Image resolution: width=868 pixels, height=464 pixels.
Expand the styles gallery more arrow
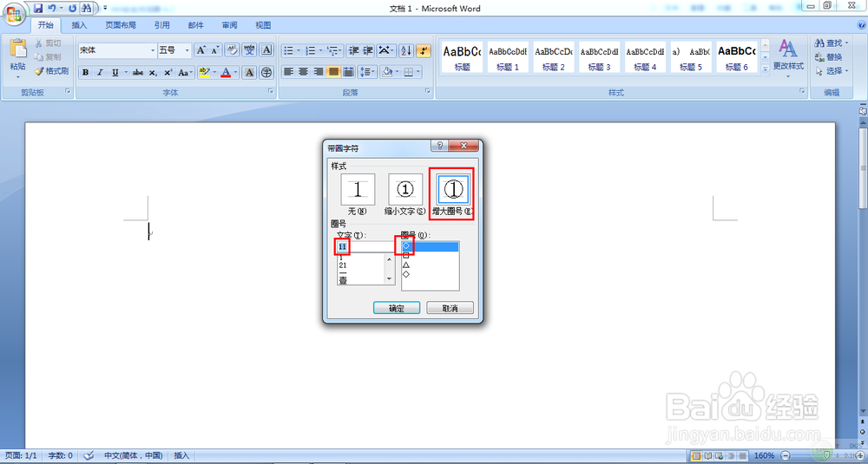[765, 69]
